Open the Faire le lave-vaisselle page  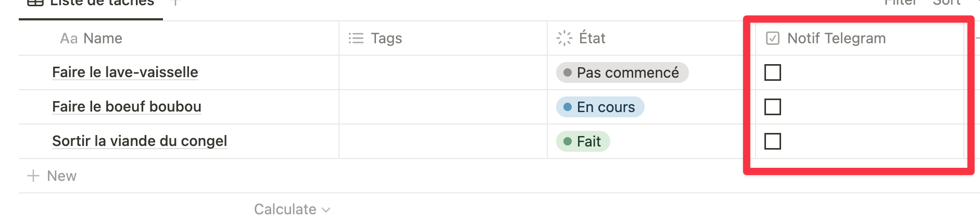[x=125, y=72]
